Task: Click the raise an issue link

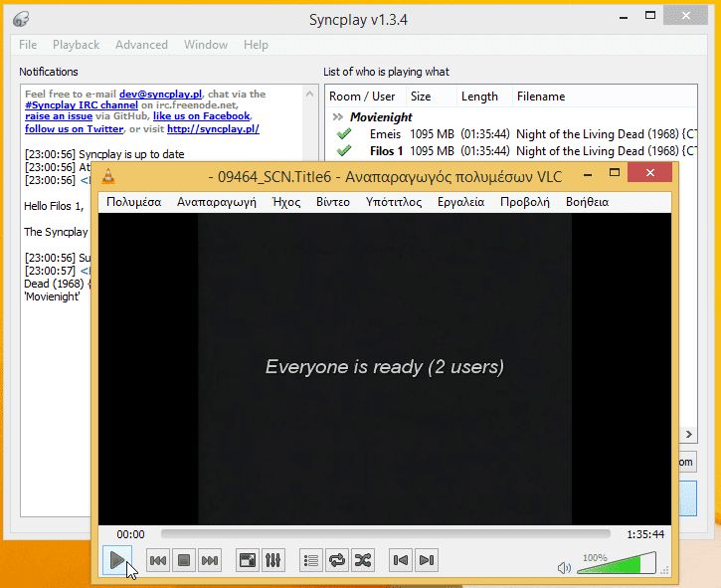Action: tap(59, 116)
